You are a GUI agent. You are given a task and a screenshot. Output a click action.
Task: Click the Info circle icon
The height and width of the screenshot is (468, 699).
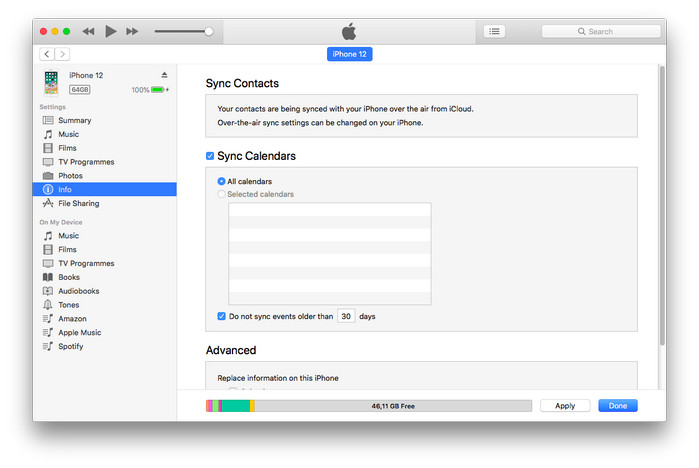48,189
